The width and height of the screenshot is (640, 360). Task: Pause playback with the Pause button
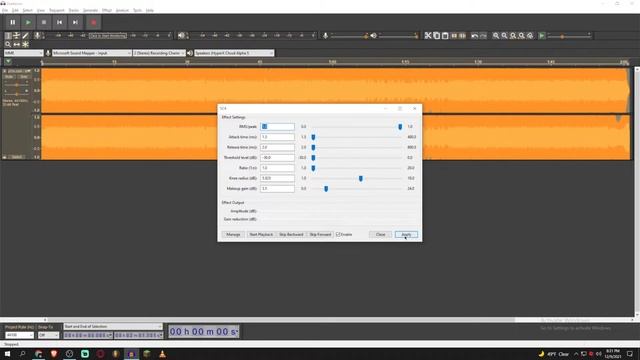(x=13, y=22)
